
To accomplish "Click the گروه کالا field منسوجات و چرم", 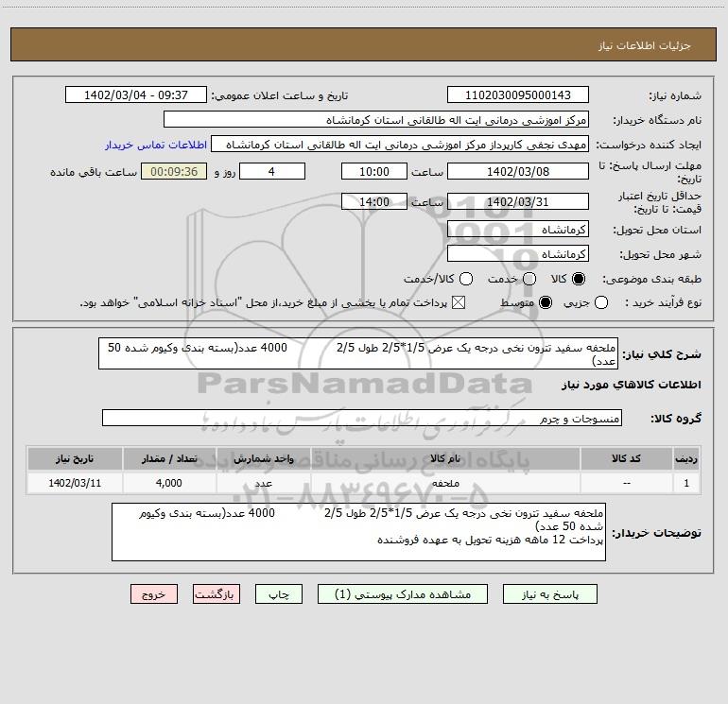I will pos(362,418).
